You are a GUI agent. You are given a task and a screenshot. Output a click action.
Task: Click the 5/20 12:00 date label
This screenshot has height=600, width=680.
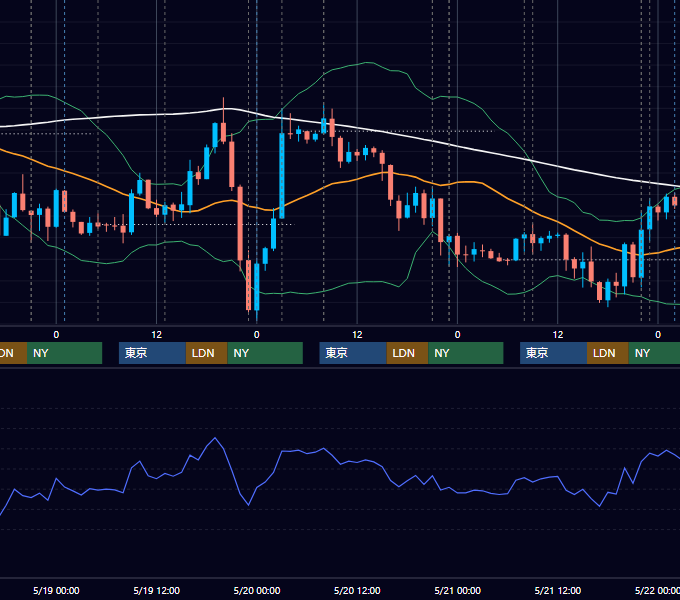(357, 590)
